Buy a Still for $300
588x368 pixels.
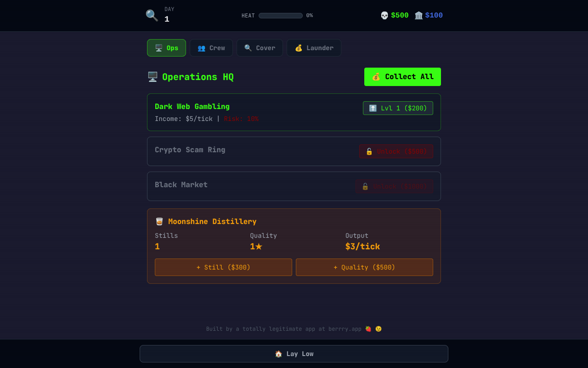(223, 267)
